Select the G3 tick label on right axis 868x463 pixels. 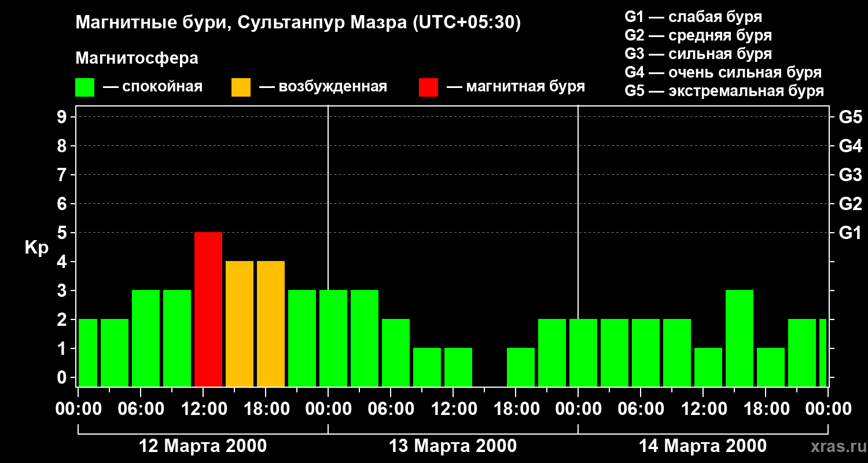pos(850,175)
